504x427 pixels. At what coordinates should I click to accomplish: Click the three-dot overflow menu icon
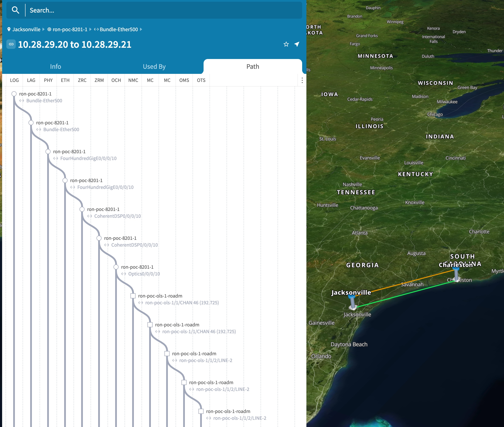click(302, 80)
